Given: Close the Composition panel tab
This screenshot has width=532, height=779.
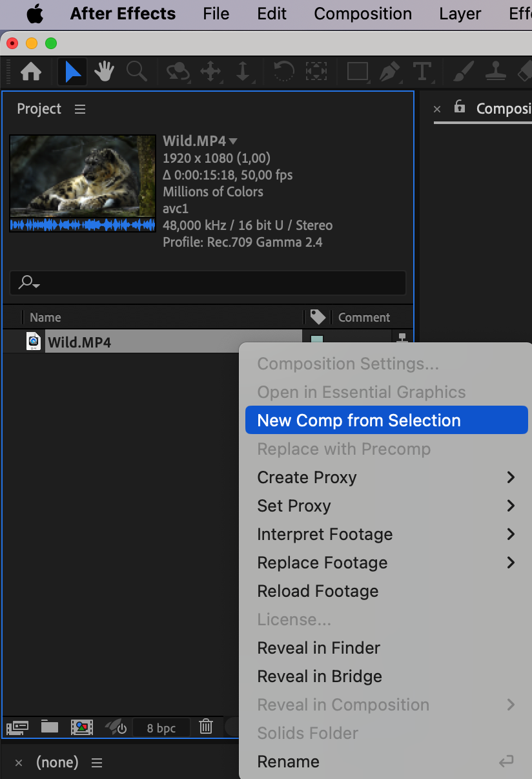Looking at the screenshot, I should click(x=437, y=109).
